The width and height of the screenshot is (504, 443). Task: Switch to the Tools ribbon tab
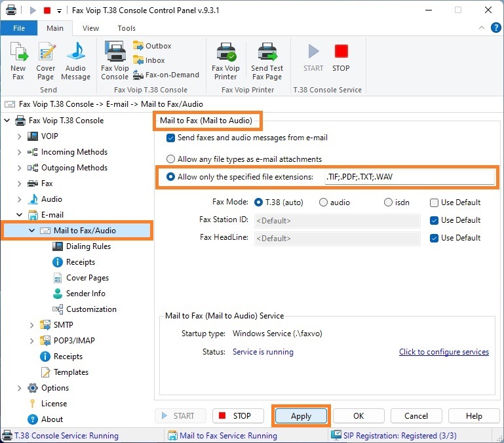coord(126,28)
